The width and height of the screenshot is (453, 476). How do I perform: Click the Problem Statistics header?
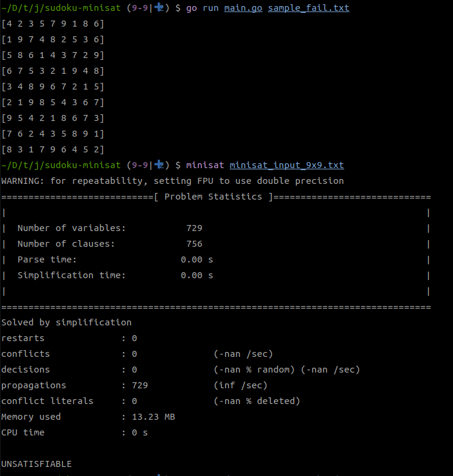[213, 197]
